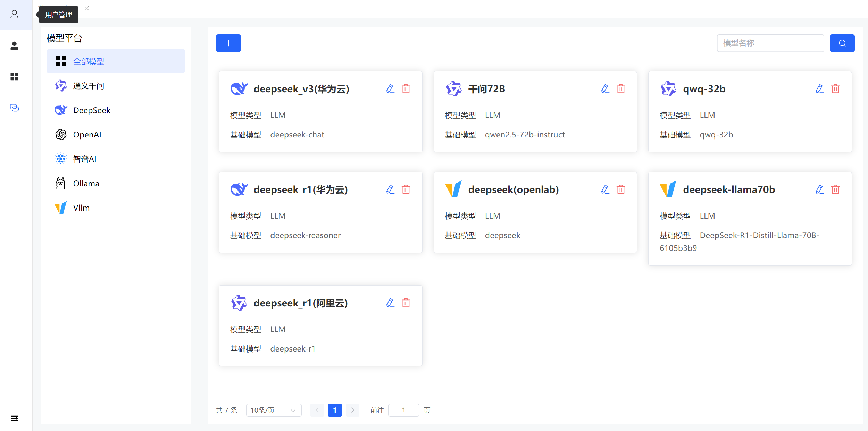Add a new model with plus button

tap(228, 43)
